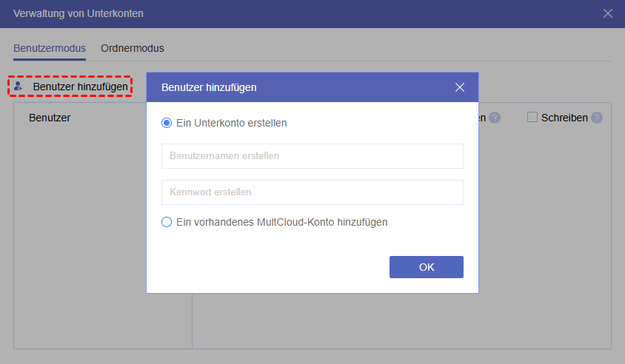This screenshot has height=364, width=625.
Task: Choose Ein vorhandenes MultCloud-Konto hinzufügen option
Action: pyautogui.click(x=167, y=221)
